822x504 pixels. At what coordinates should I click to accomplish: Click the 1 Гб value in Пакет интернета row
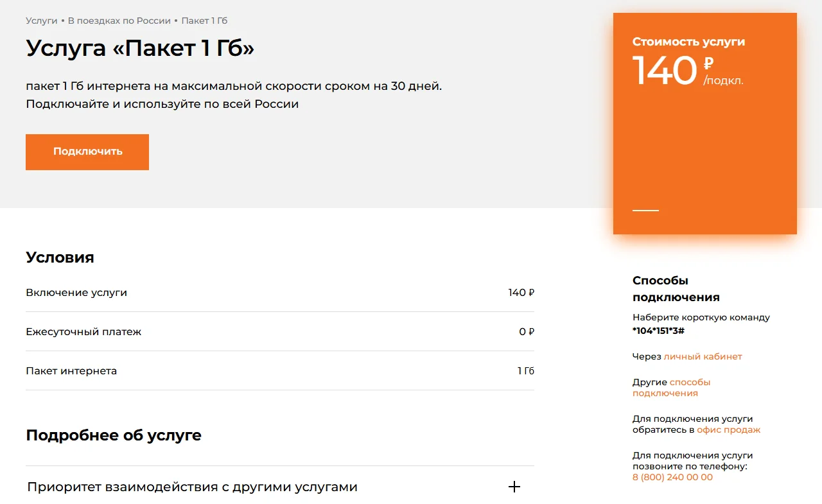(526, 371)
